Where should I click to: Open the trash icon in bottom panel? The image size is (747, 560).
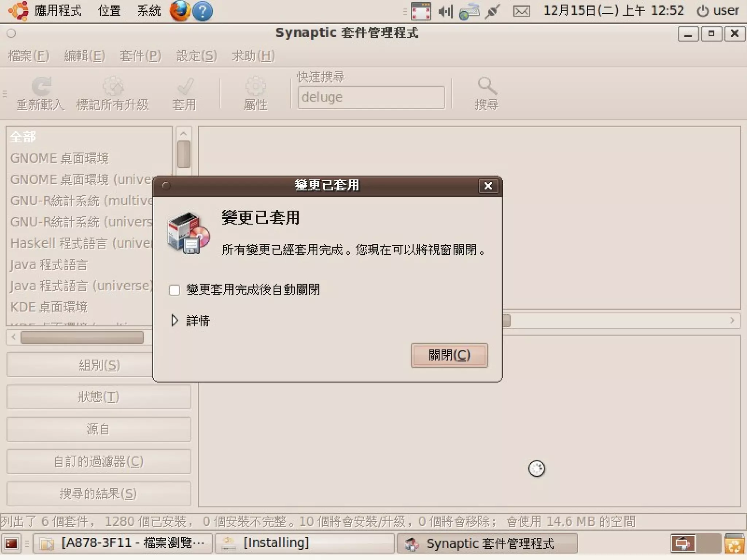click(x=734, y=544)
